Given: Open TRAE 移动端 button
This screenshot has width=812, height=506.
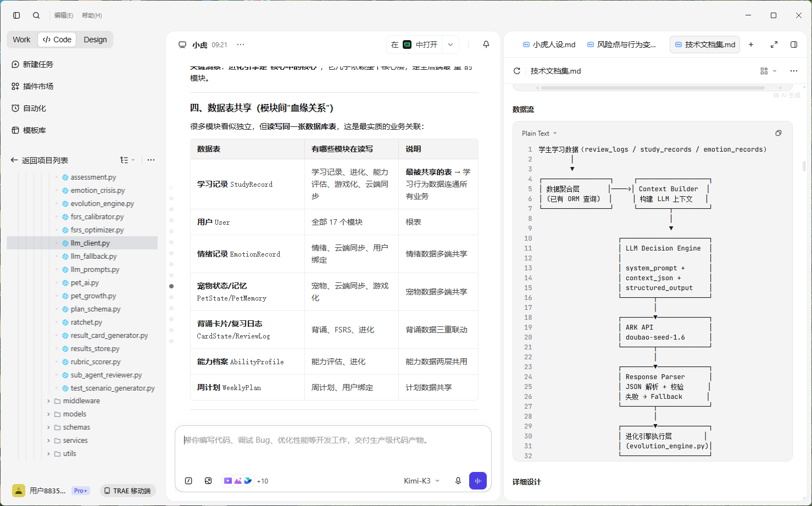Looking at the screenshot, I should pyautogui.click(x=127, y=491).
